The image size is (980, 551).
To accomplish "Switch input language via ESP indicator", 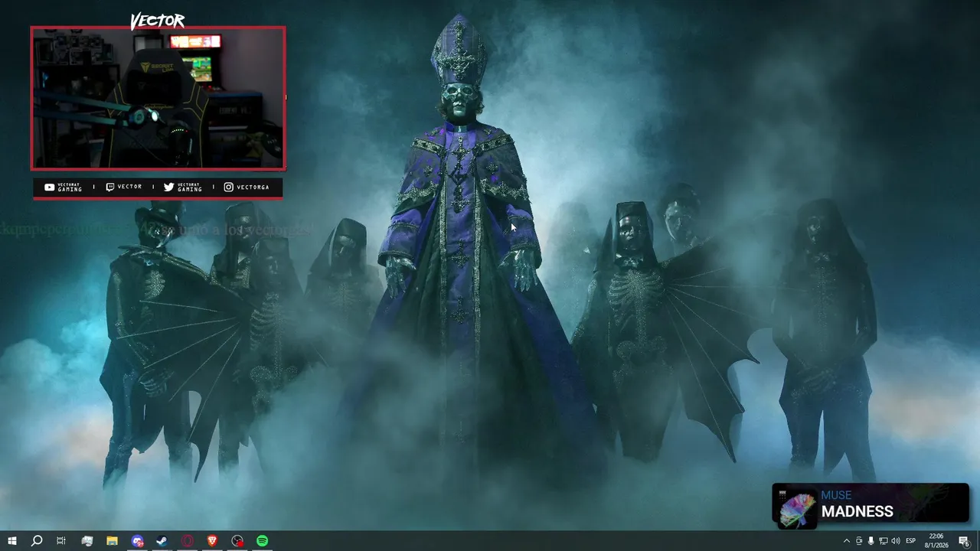I will (910, 541).
